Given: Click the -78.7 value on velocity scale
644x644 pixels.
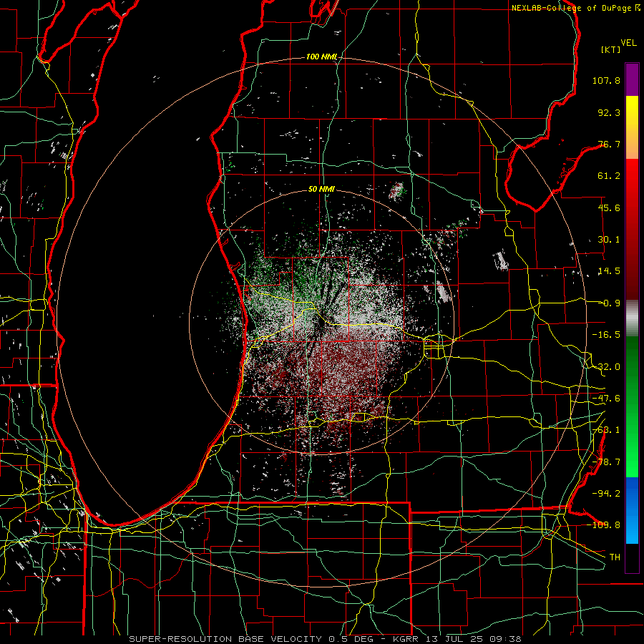Looking at the screenshot, I should pos(606,462).
